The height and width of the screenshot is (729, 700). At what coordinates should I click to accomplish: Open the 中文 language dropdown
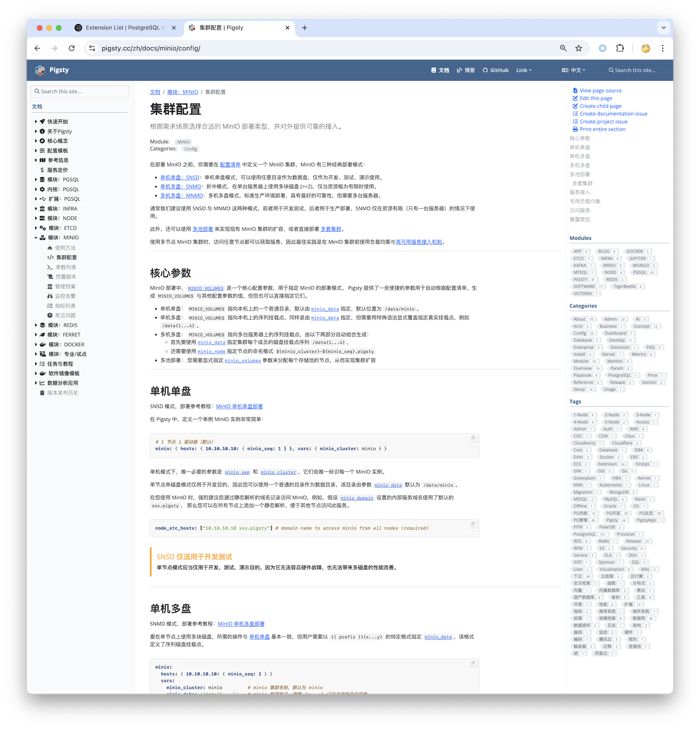pos(574,70)
